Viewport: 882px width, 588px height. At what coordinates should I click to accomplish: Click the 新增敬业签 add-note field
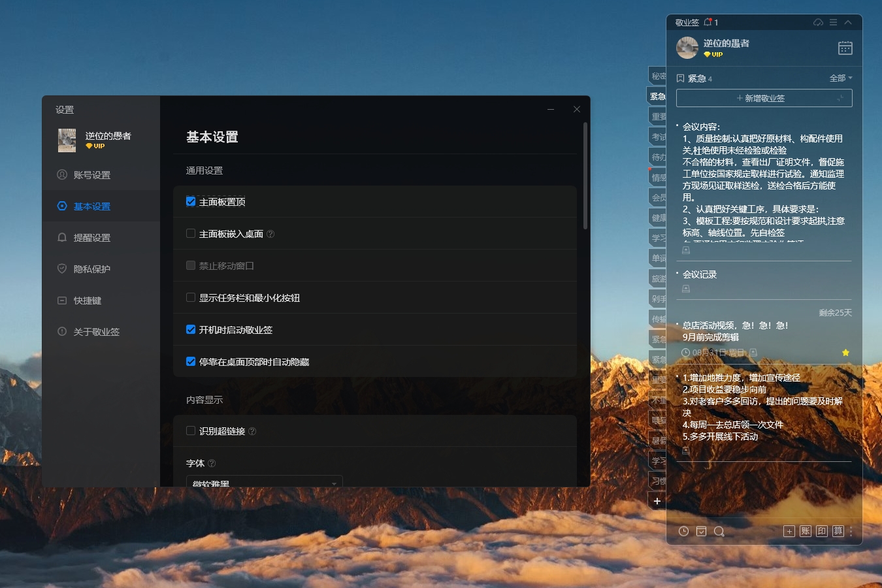[764, 98]
